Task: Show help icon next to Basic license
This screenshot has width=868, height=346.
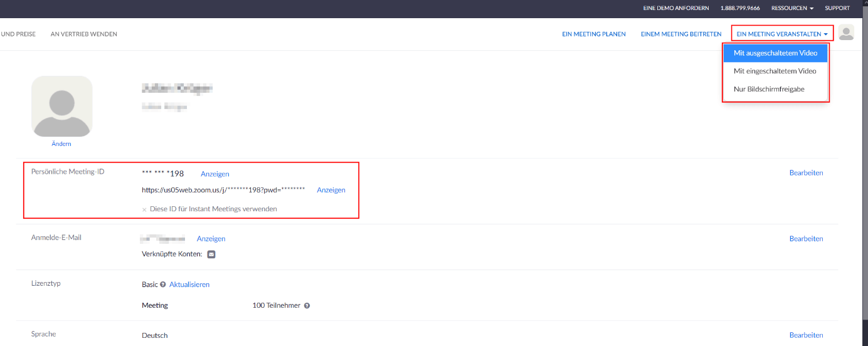Action: pyautogui.click(x=163, y=285)
